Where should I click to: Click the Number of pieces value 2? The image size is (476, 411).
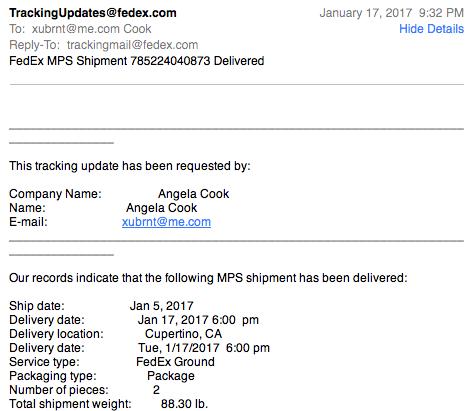tap(156, 390)
